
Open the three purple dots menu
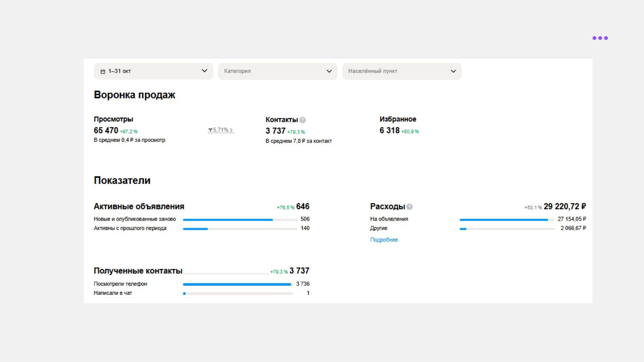tap(600, 38)
